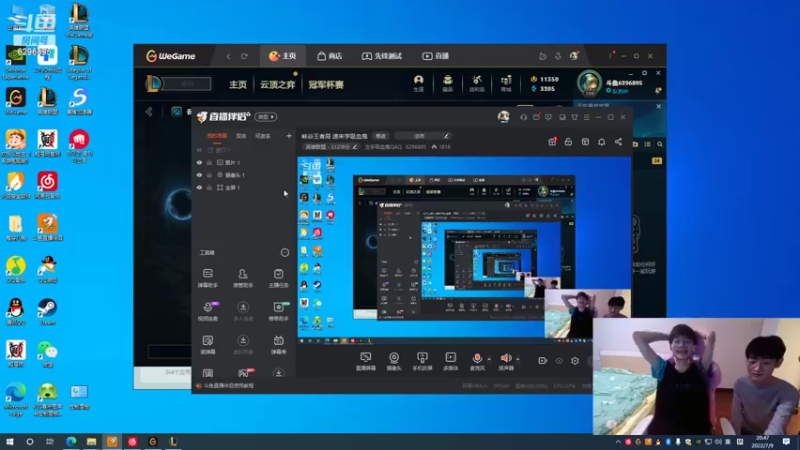Lock the 图片 1 source layer
The image size is (800, 450).
coord(209,162)
